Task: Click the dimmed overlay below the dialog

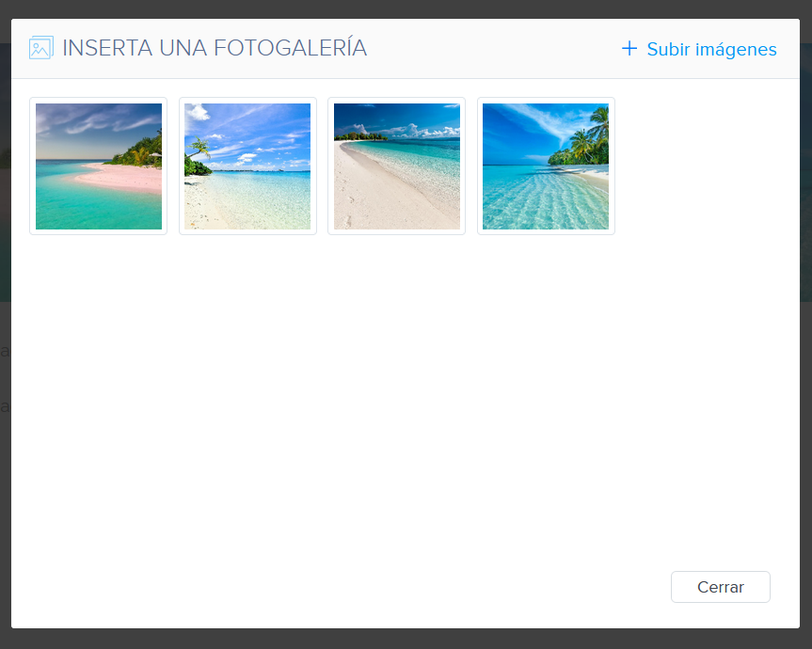Action: 406,639
